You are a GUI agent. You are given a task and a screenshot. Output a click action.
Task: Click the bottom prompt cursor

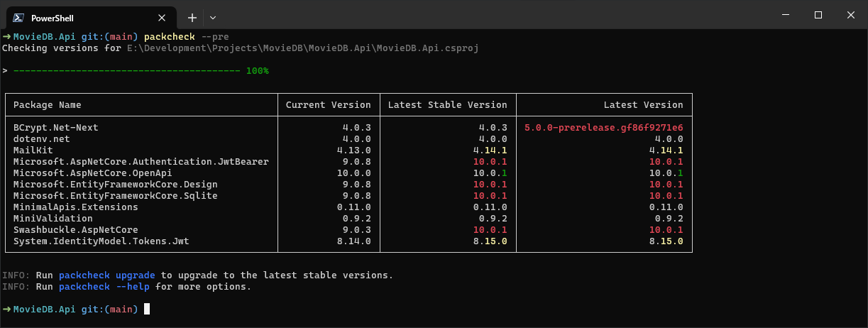(147, 309)
